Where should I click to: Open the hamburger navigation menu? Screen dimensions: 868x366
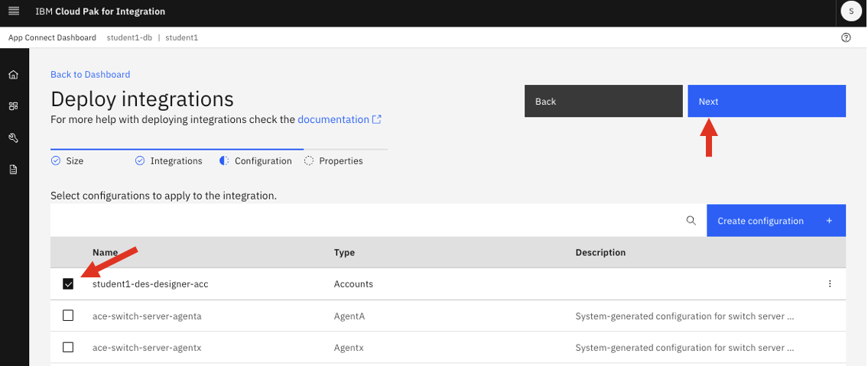point(13,11)
